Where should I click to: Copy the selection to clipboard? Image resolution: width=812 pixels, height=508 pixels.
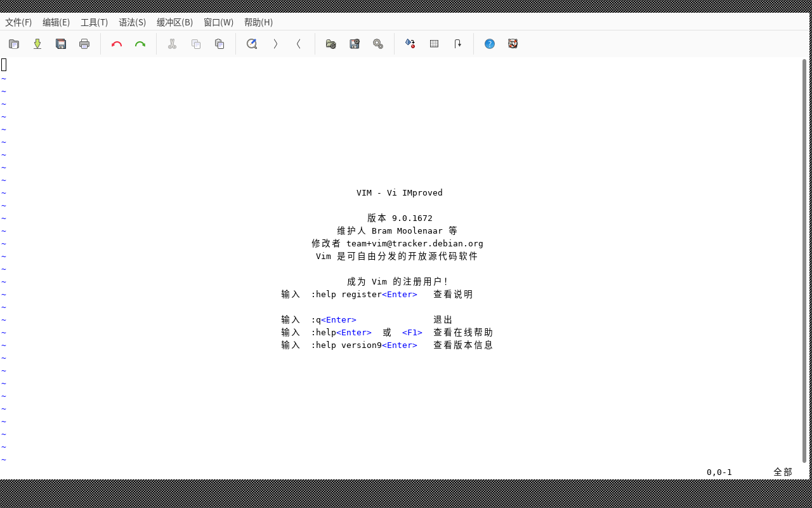pos(195,43)
